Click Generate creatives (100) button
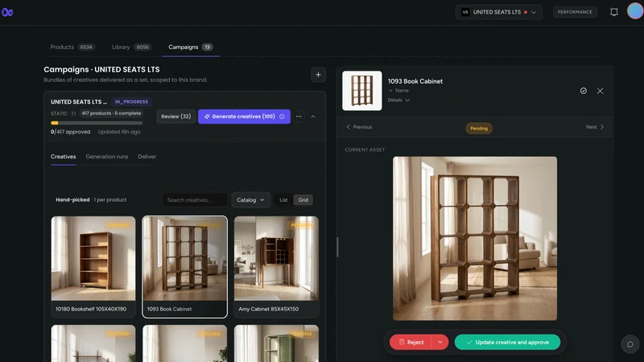The width and height of the screenshot is (644, 362). pos(244,117)
